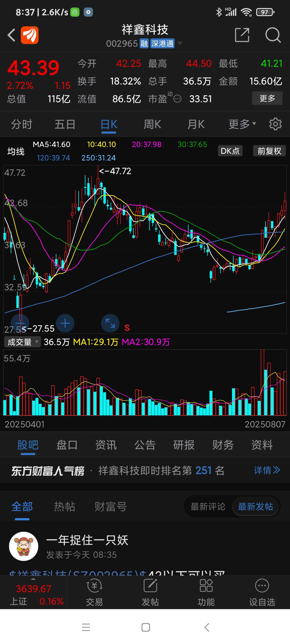Open 成交量 indicator dropdown

click(x=23, y=342)
